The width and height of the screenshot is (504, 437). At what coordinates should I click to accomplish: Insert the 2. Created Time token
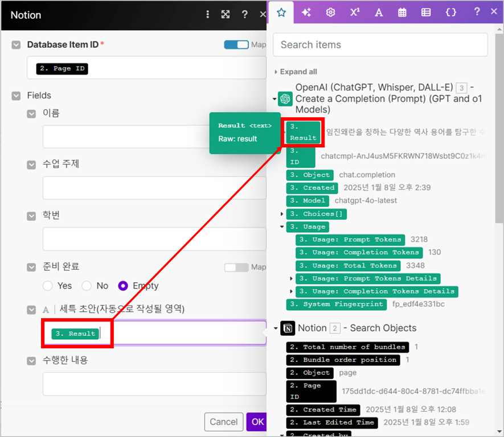[323, 410]
